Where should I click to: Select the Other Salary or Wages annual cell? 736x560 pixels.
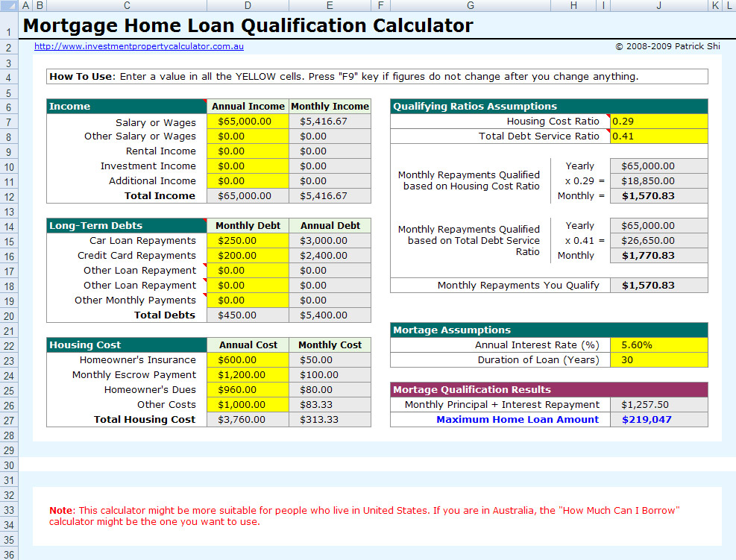[248, 136]
